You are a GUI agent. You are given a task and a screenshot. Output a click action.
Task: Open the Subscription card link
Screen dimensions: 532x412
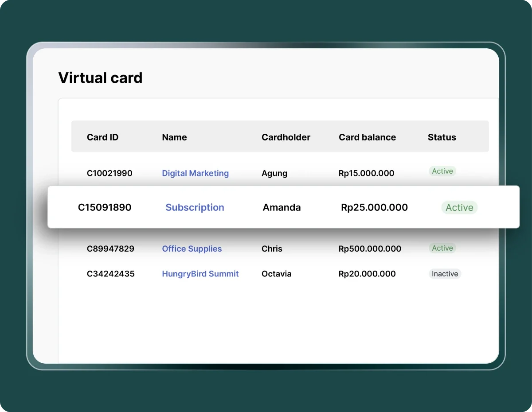click(195, 207)
